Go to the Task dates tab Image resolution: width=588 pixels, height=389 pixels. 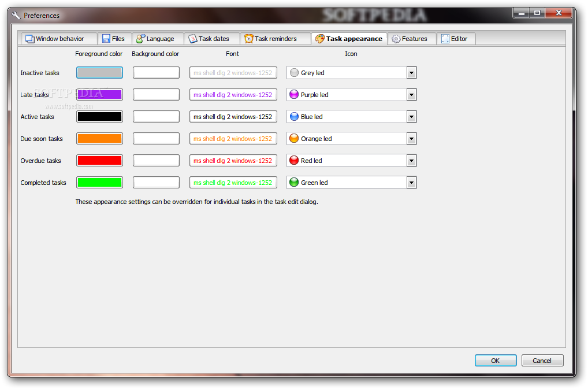211,39
